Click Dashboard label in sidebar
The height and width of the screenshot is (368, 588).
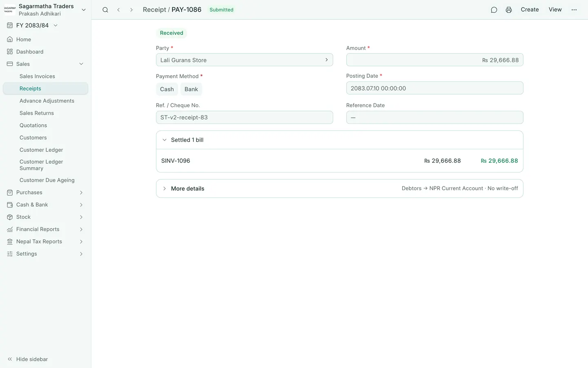(30, 52)
